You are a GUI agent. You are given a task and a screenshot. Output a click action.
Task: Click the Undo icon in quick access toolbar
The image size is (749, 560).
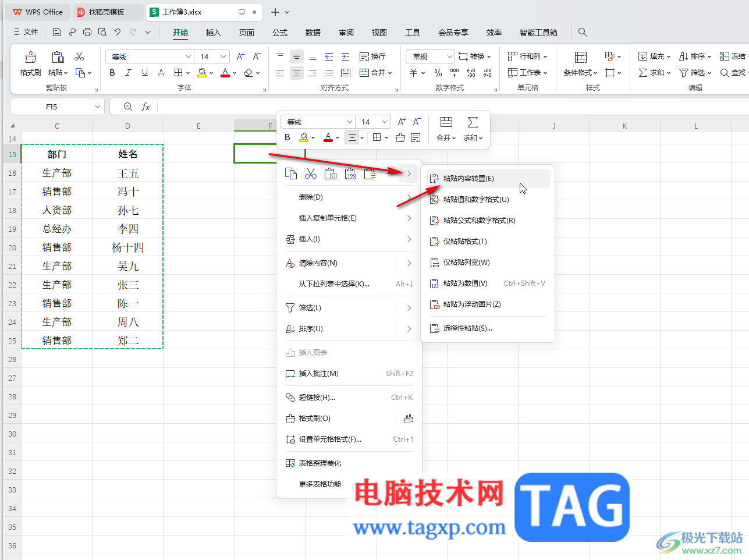click(118, 33)
